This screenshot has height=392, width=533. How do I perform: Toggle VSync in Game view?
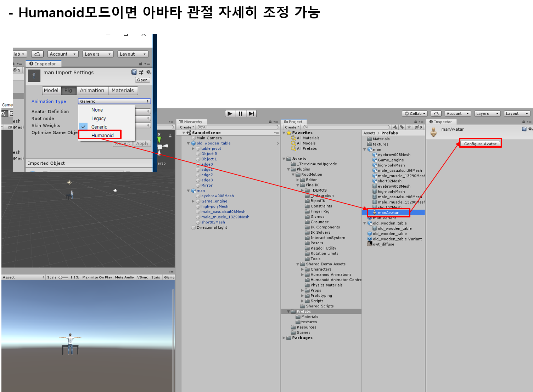(x=142, y=277)
